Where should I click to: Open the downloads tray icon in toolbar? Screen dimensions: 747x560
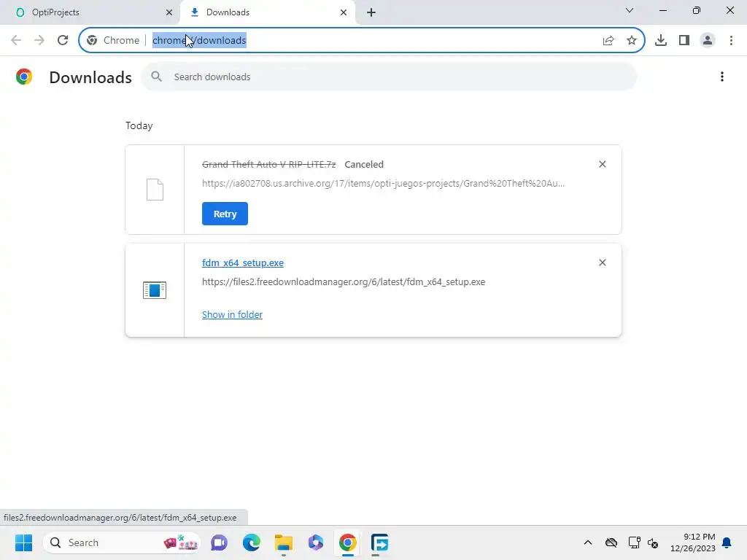(x=660, y=40)
